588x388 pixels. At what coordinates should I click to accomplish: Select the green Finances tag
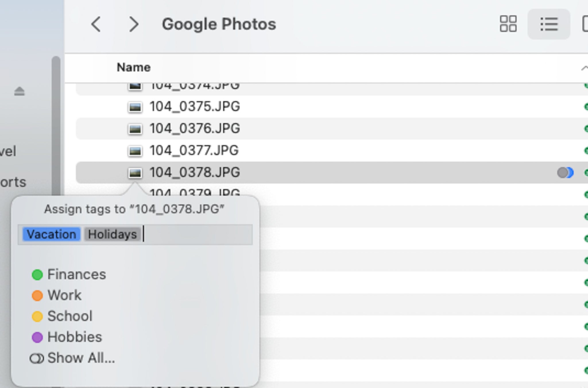[x=69, y=274]
